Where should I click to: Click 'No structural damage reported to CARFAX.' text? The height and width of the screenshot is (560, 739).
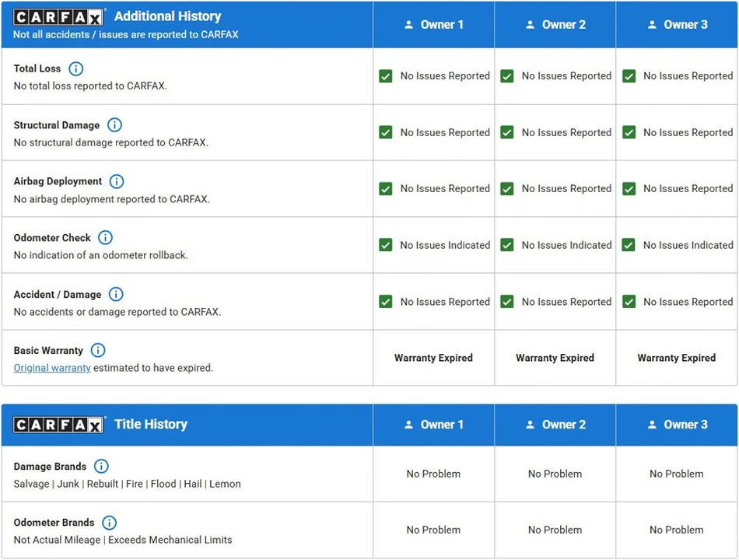point(110,142)
